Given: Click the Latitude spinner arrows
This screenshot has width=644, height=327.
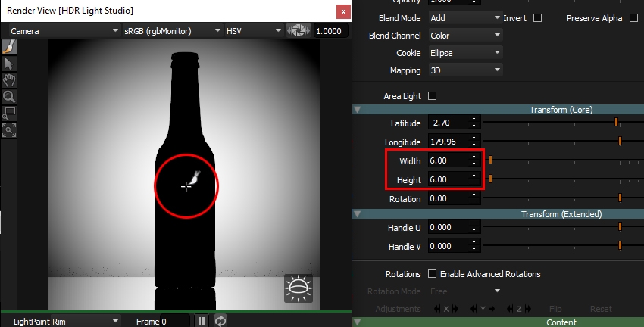Looking at the screenshot, I should [474, 123].
